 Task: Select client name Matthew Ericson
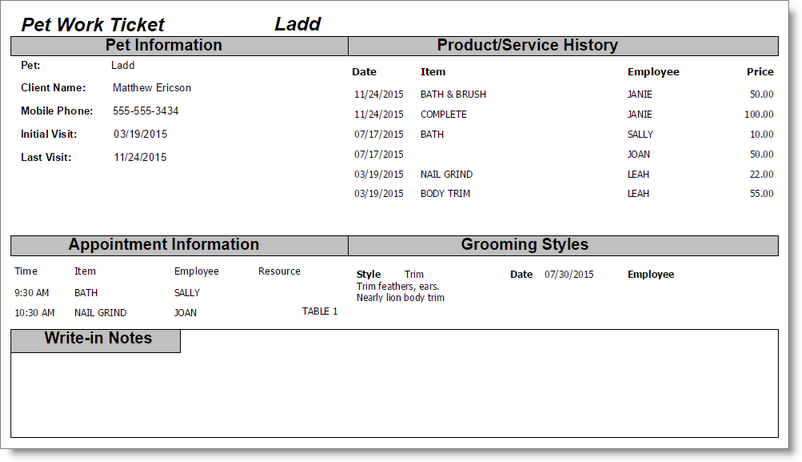pos(152,88)
